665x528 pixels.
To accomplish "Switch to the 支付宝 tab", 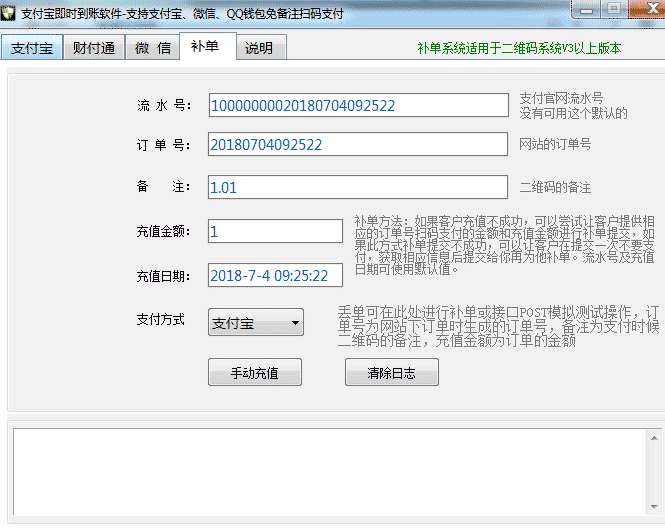I will click(32, 47).
